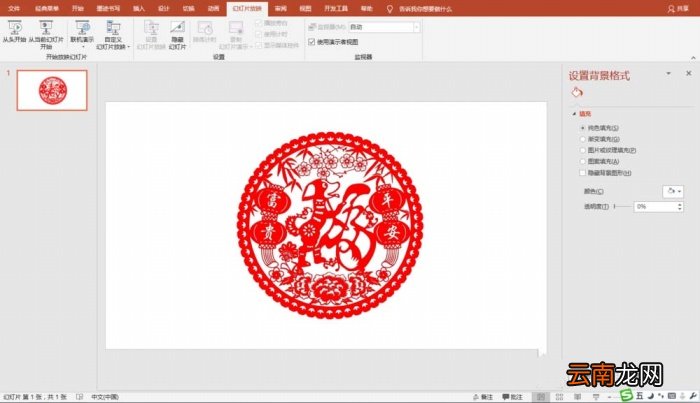The width and height of the screenshot is (700, 403).
Task: Switch to Normal view icon
Action: pyautogui.click(x=541, y=397)
